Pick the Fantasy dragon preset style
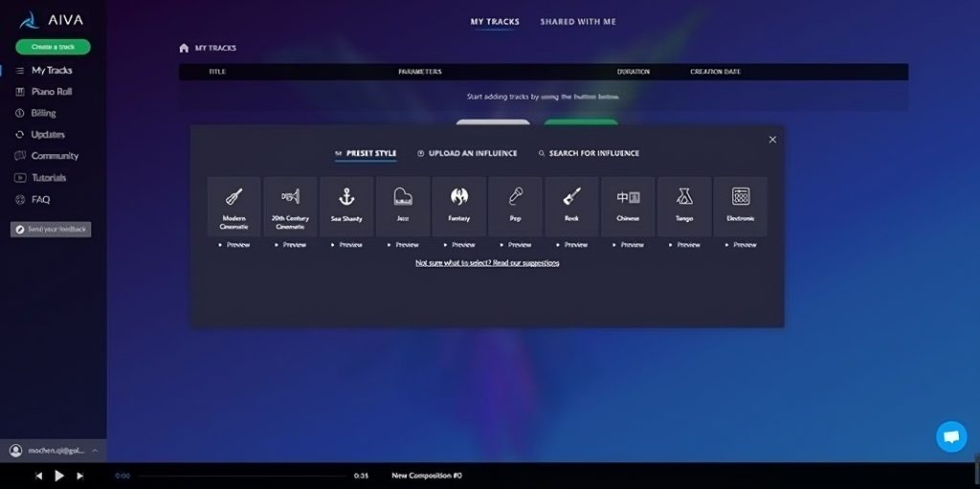Screen dimensions: 980x489 coord(459,207)
